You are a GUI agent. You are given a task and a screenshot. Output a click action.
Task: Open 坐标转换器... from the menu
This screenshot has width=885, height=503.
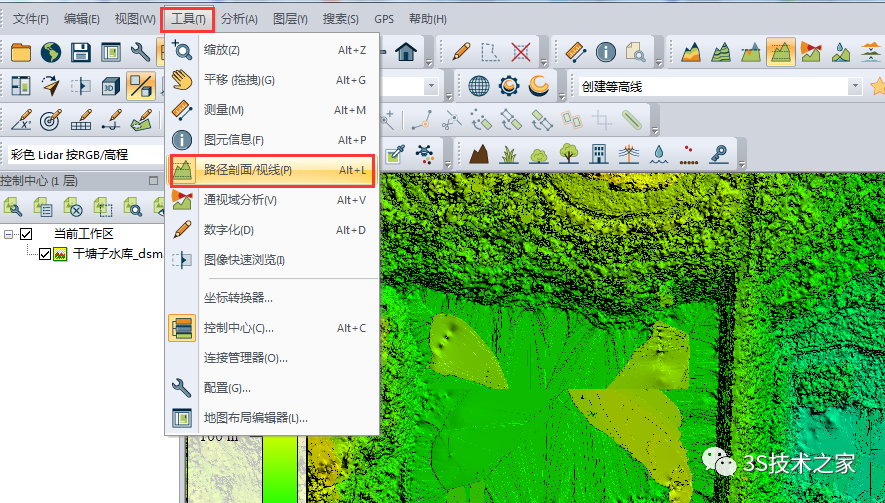coord(273,298)
